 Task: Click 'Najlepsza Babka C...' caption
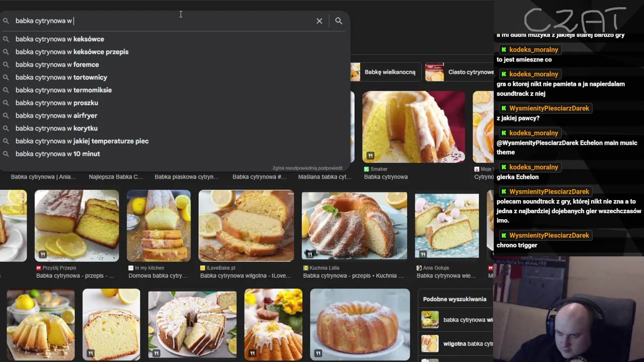coord(116,177)
